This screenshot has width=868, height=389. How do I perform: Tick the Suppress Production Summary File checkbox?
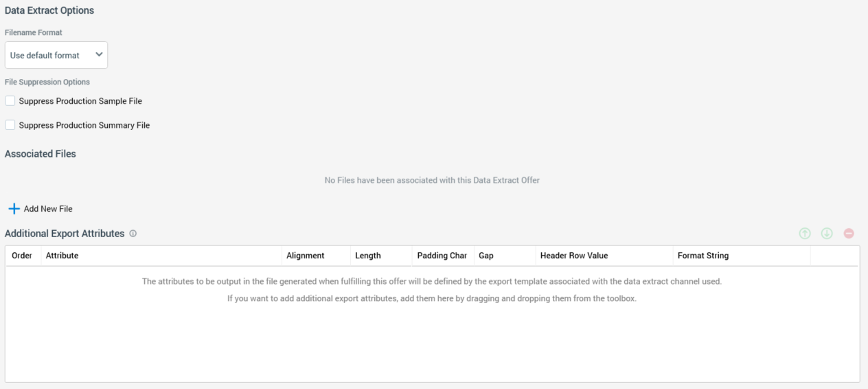[10, 125]
